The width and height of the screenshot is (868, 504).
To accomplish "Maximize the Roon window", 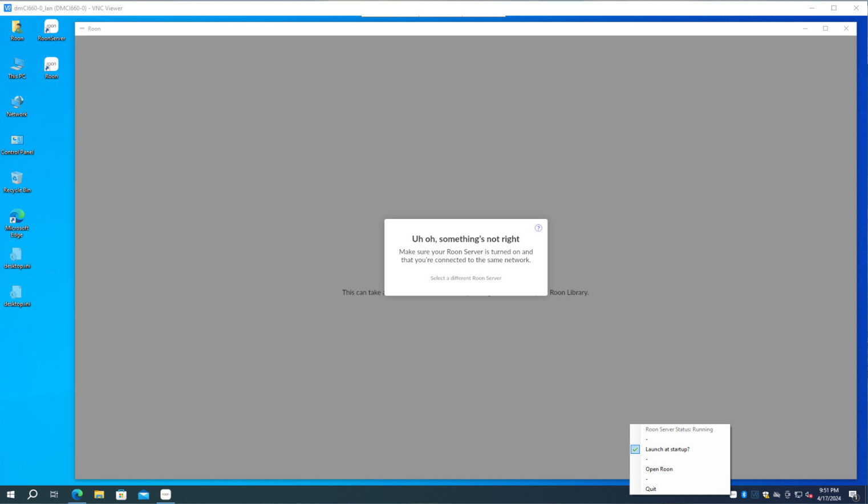I will click(825, 29).
